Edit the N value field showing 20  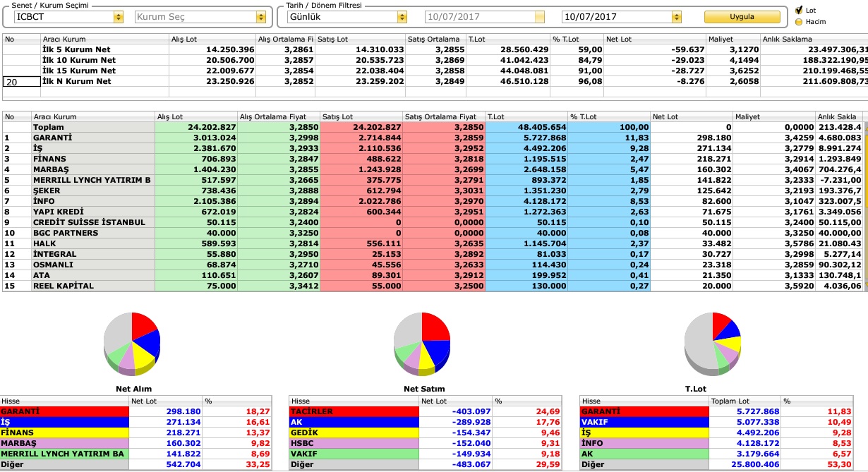point(22,82)
